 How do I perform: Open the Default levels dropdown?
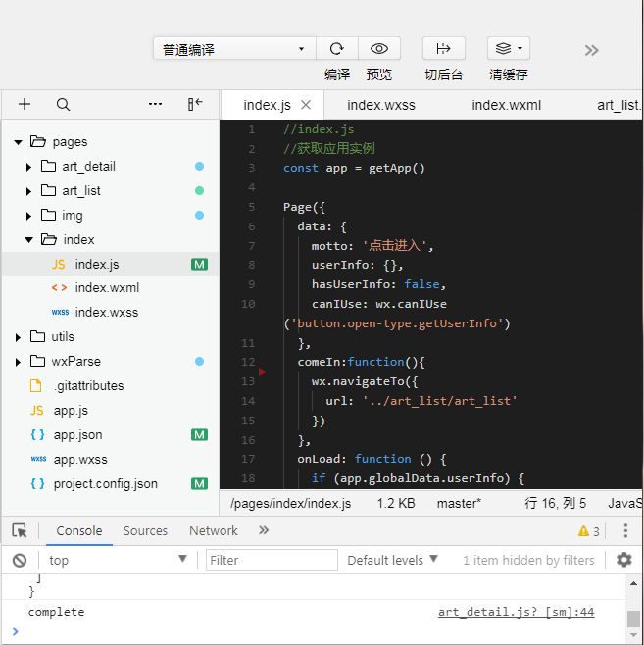[x=392, y=560]
